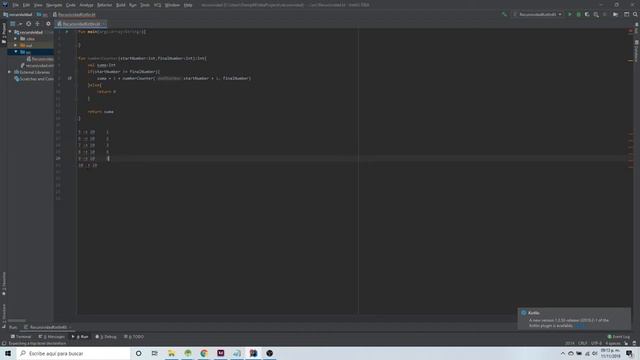
Task: Open the Run tool window button
Action: coord(80,337)
